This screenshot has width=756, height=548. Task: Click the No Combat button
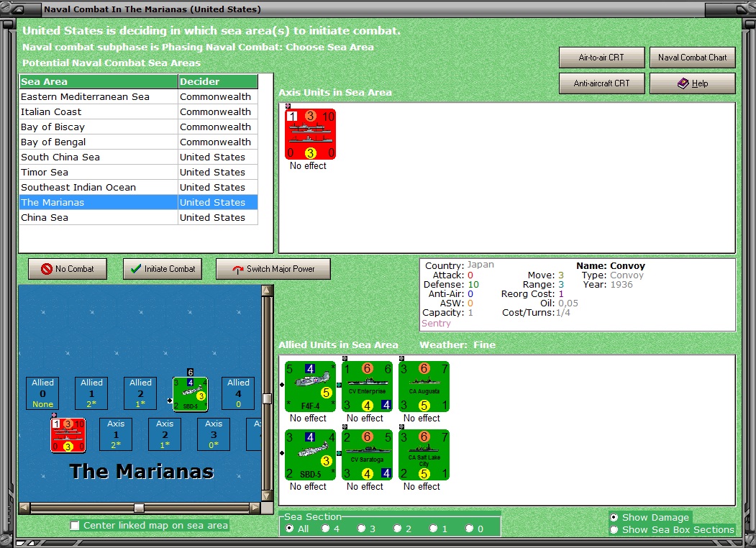68,269
